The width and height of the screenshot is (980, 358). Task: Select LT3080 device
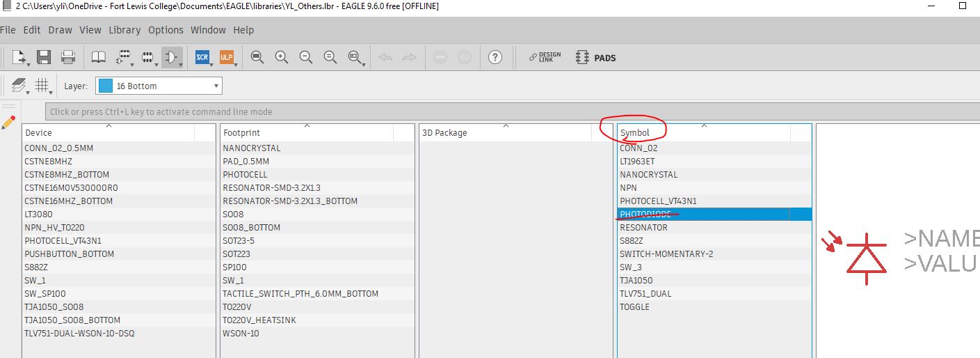click(x=118, y=215)
